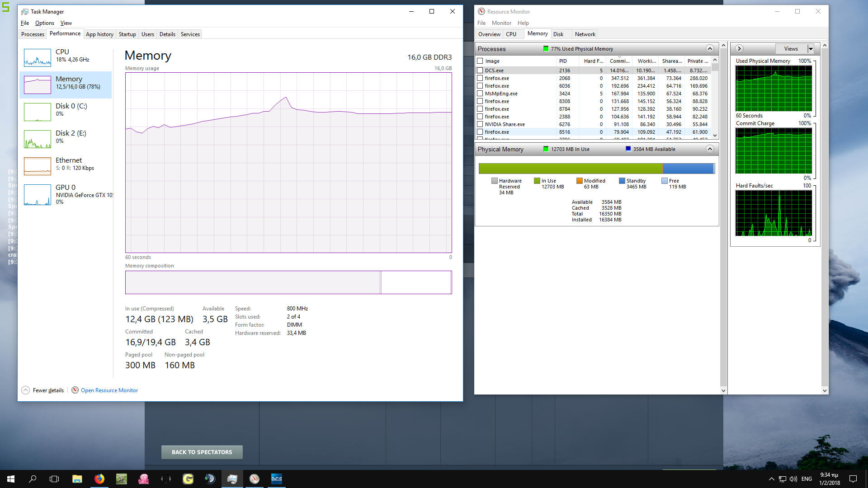Sort processes by the Commit column header

[619, 61]
